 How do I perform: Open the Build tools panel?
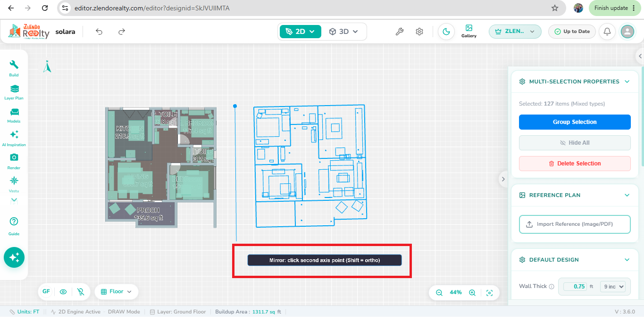(x=14, y=68)
